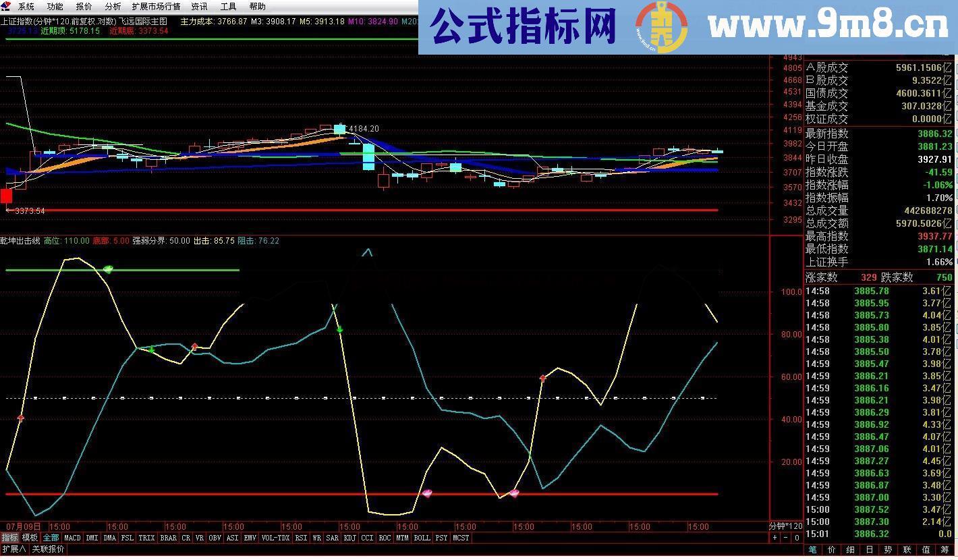The height and width of the screenshot is (560, 958).
Task: Open linked quotes via the 联 icon
Action: [906, 549]
